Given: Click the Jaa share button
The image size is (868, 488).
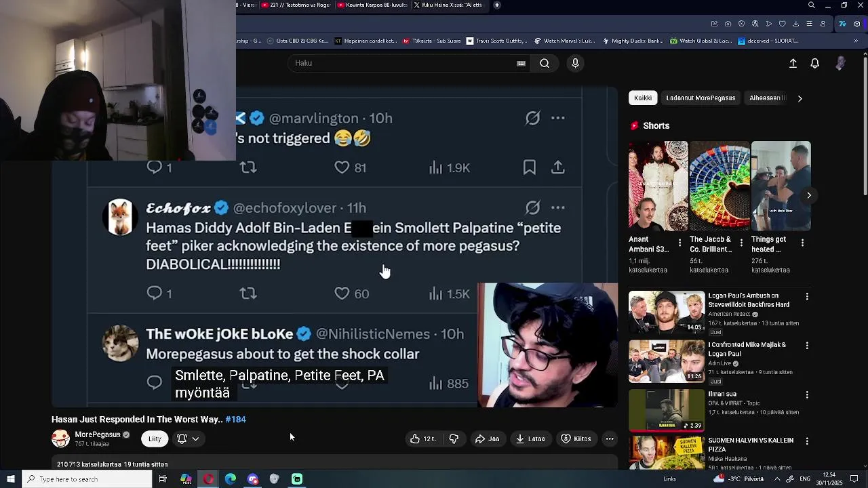Looking at the screenshot, I should (487, 439).
